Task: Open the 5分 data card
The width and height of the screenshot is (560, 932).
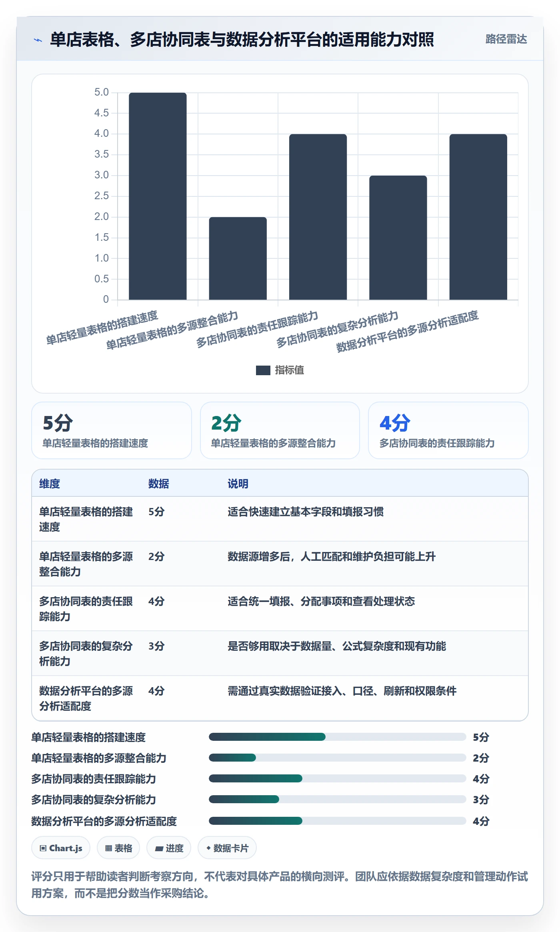Action: point(112,430)
